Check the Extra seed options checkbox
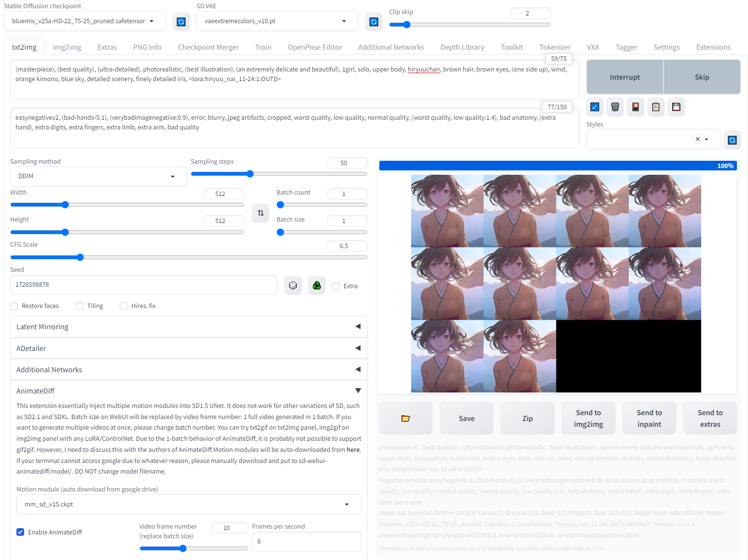Image resolution: width=748 pixels, height=560 pixels. coord(336,286)
